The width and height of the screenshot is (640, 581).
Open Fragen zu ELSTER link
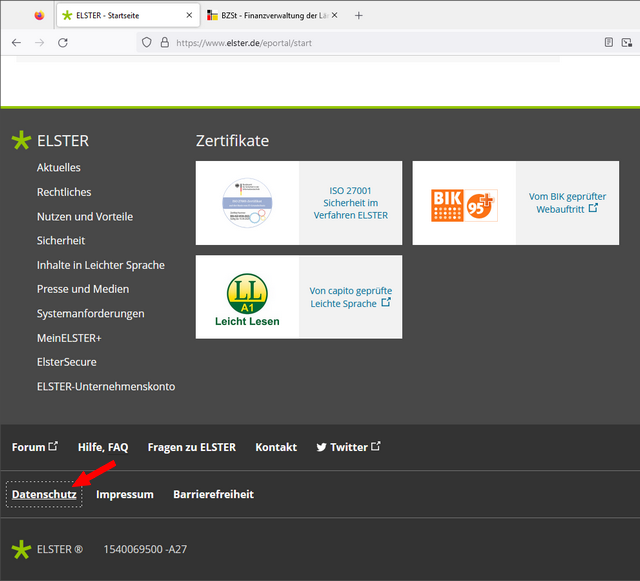coord(192,447)
